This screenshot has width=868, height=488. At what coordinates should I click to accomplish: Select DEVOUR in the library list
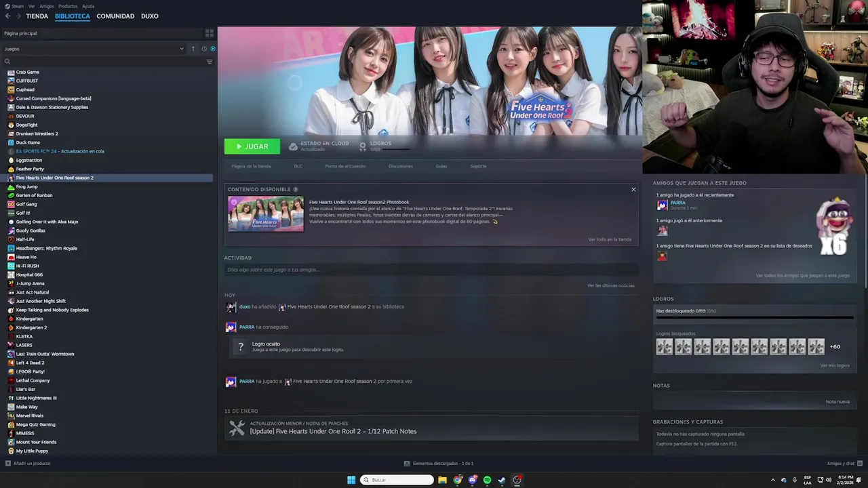click(25, 116)
